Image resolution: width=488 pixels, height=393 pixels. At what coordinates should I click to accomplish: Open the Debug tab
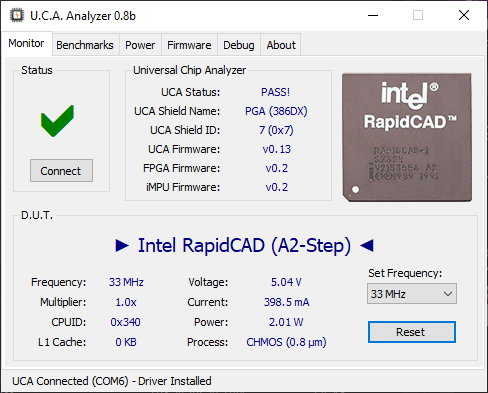(x=239, y=45)
